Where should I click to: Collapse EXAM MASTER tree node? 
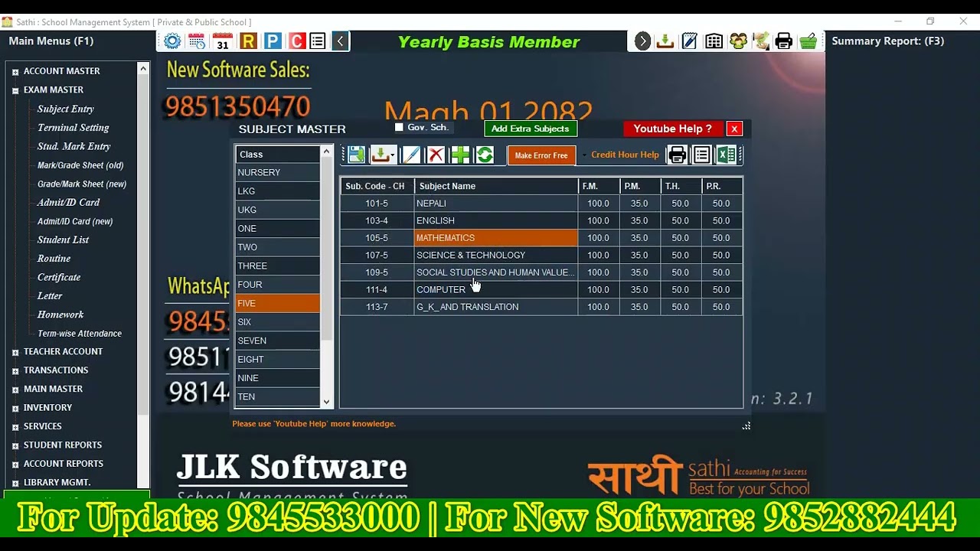(15, 90)
